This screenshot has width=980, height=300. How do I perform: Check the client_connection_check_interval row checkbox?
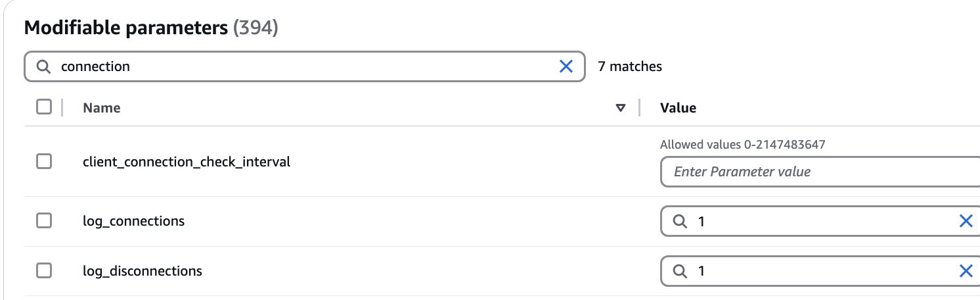coord(44,161)
